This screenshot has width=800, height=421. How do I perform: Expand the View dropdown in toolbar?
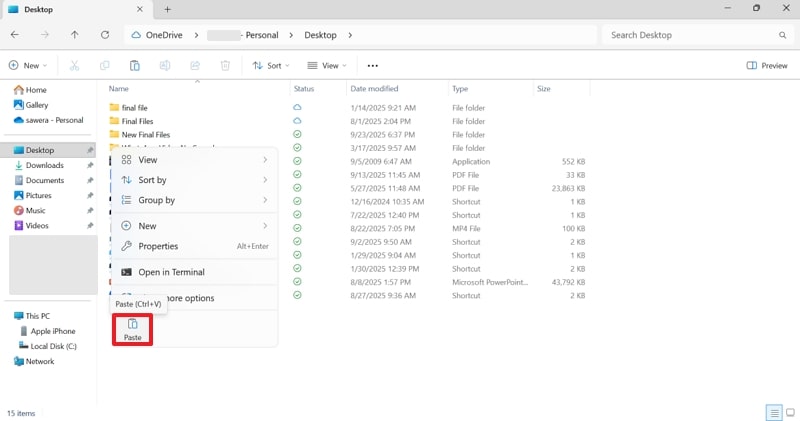pos(326,66)
